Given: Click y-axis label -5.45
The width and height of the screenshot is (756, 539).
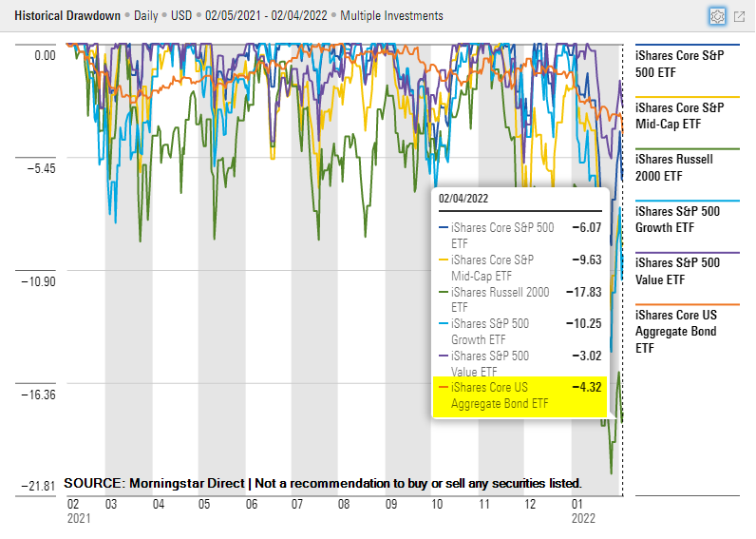Looking at the screenshot, I should [x=41, y=168].
